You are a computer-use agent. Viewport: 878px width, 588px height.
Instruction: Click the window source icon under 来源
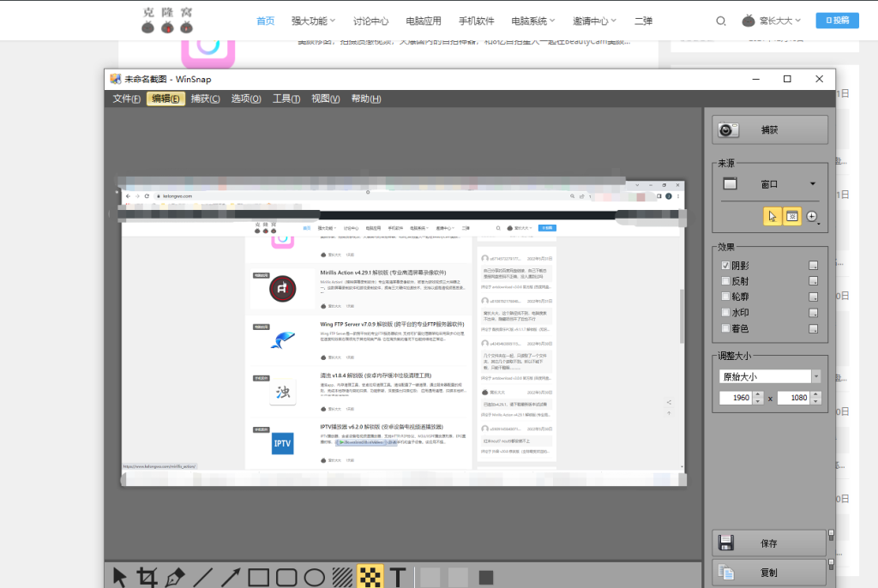pyautogui.click(x=730, y=183)
